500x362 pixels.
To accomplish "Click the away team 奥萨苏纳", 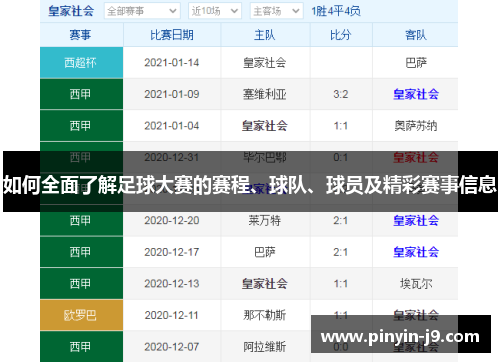I will pos(416,126).
